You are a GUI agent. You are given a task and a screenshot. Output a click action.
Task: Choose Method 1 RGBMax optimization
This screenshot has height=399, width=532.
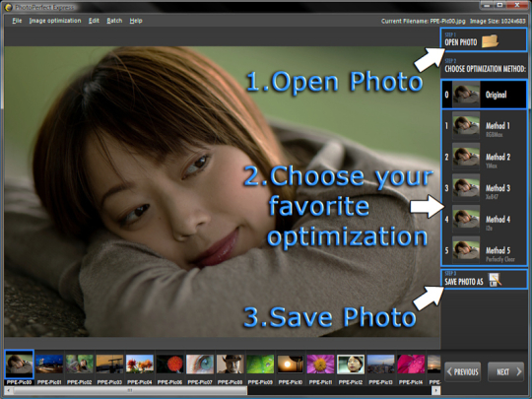pyautogui.click(x=484, y=126)
